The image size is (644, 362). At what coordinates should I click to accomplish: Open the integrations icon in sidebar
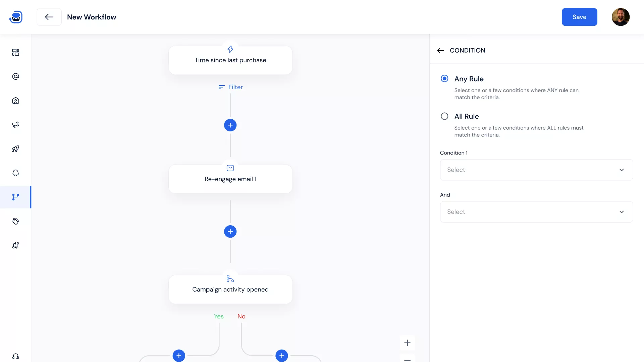(15, 245)
